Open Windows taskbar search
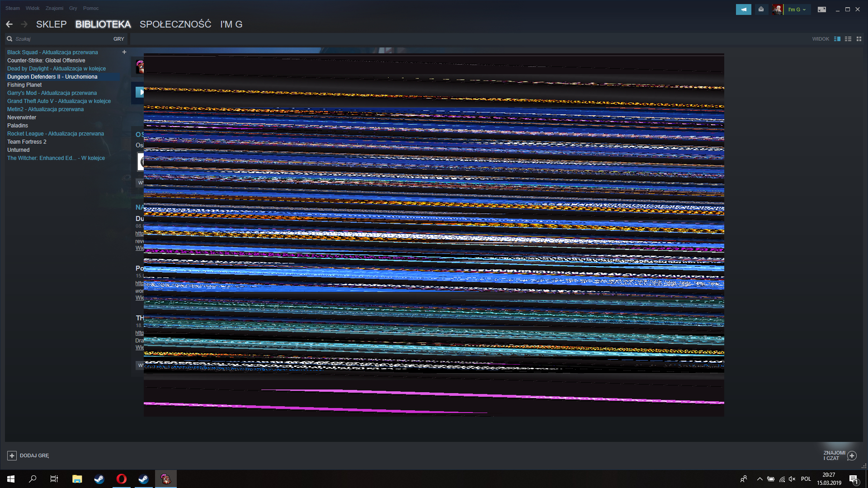Image resolution: width=868 pixels, height=488 pixels. (x=33, y=479)
